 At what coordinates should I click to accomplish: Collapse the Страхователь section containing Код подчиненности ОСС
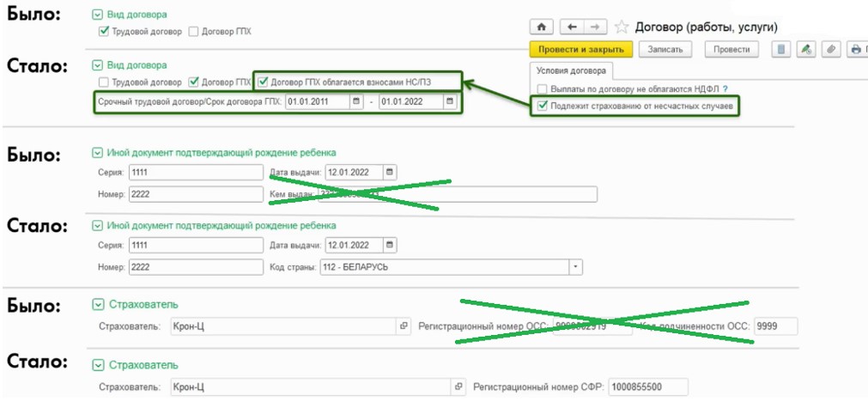98,305
